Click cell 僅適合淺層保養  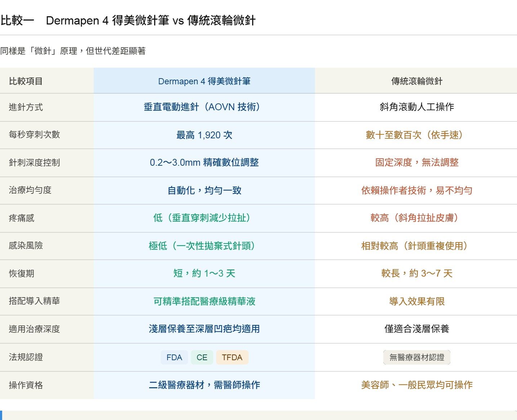coord(416,329)
